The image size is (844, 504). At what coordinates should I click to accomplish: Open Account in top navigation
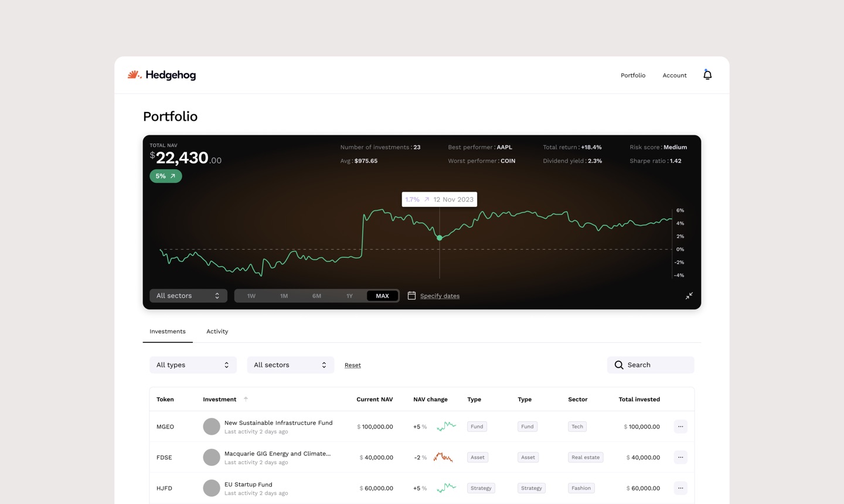tap(675, 76)
